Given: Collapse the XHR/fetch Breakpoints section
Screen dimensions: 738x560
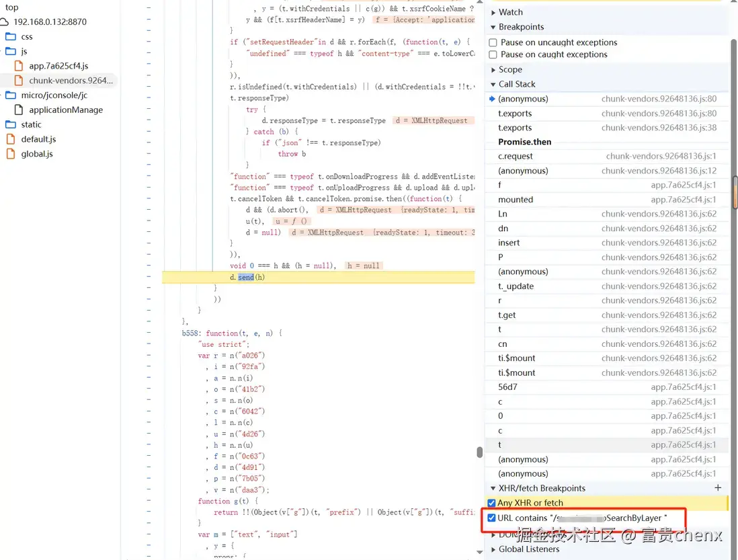Looking at the screenshot, I should (493, 489).
